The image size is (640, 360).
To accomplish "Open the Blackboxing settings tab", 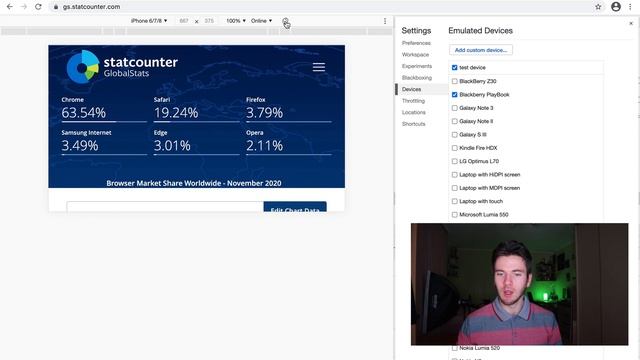I will 416,78.
